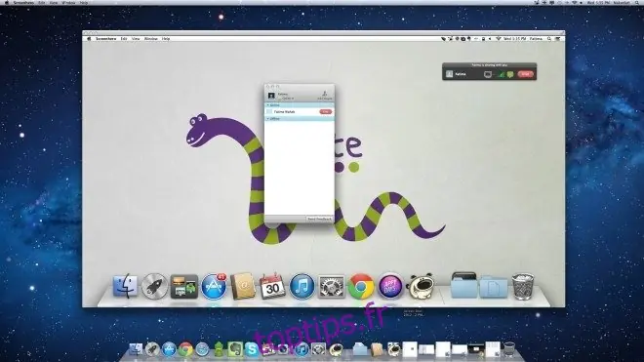This screenshot has height=362, width=644.
Task: Open iTunes in the bottom host dock
Action: 302,349
